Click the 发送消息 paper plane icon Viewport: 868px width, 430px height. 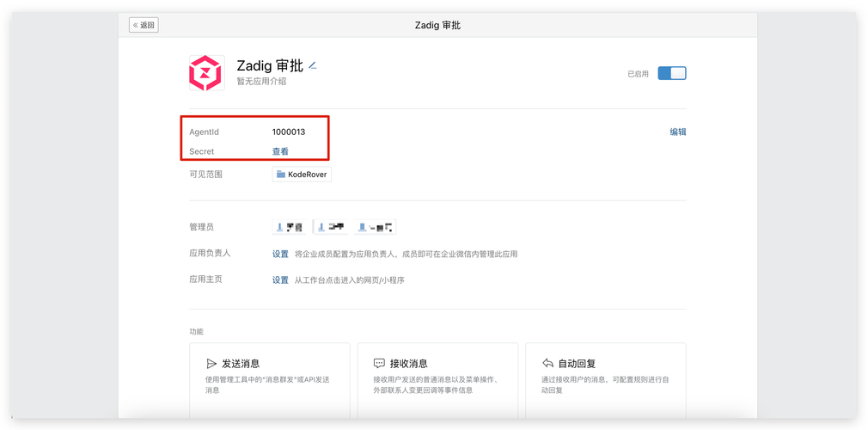pos(211,364)
